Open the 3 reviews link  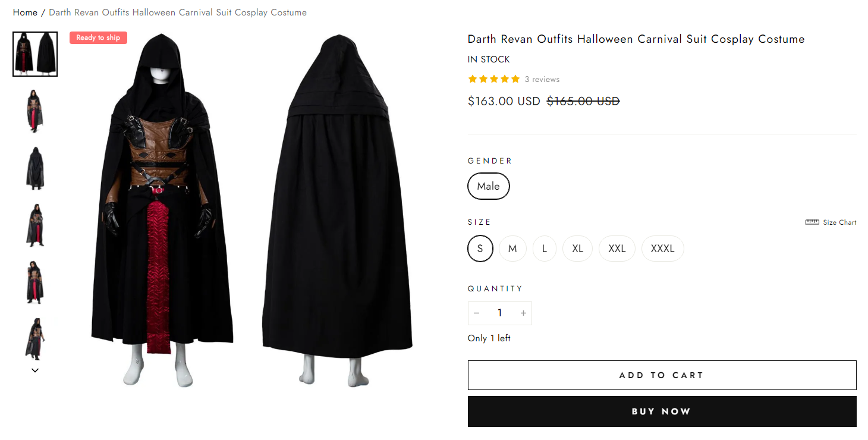[542, 80]
